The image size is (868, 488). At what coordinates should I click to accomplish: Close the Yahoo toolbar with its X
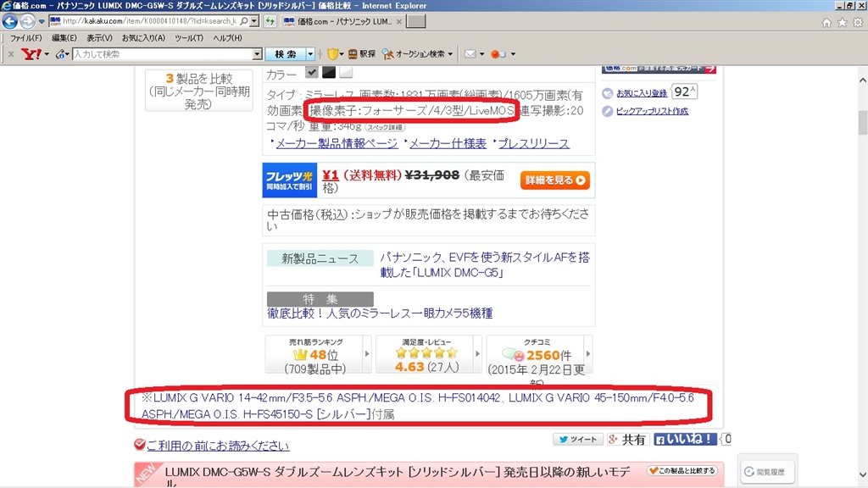(x=11, y=53)
